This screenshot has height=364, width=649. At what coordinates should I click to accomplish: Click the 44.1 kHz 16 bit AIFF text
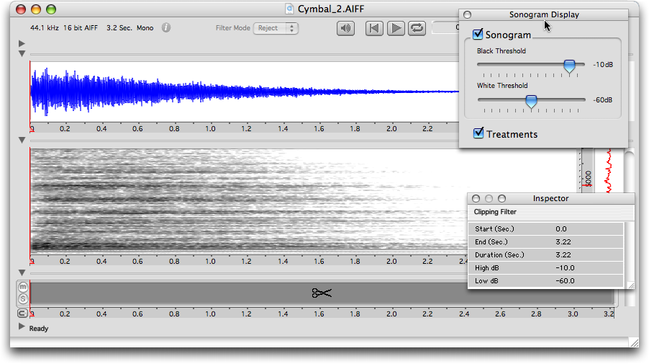64,28
